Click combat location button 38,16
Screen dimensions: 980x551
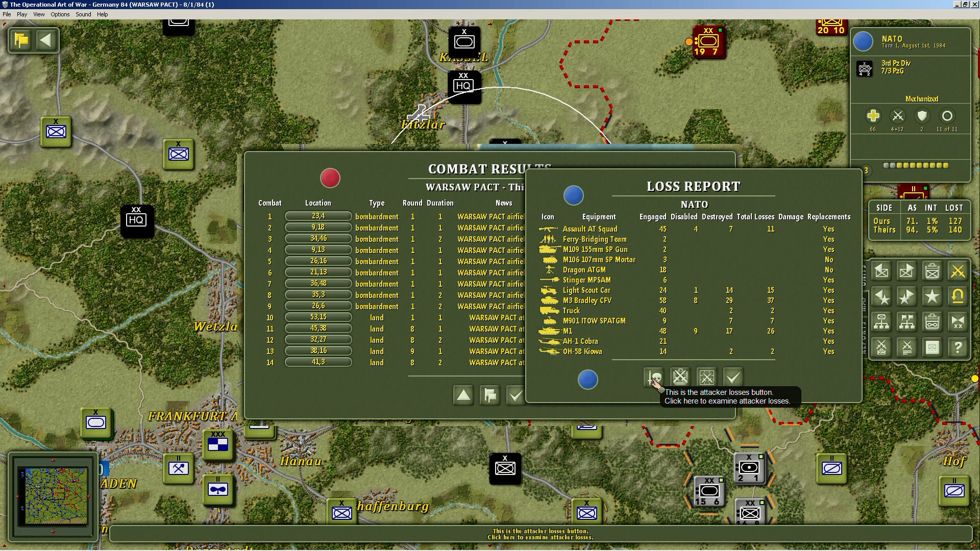(318, 351)
